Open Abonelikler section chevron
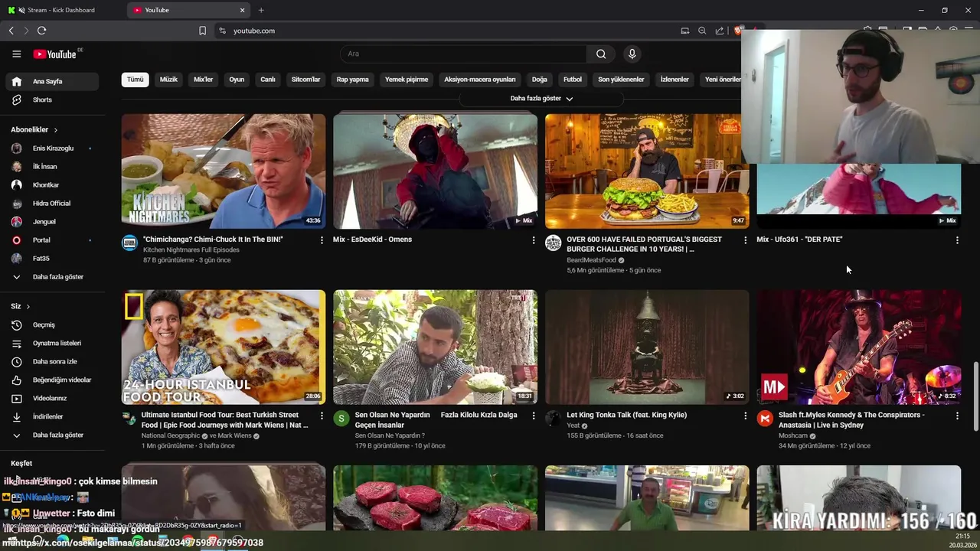The height and width of the screenshot is (551, 980). click(x=55, y=130)
